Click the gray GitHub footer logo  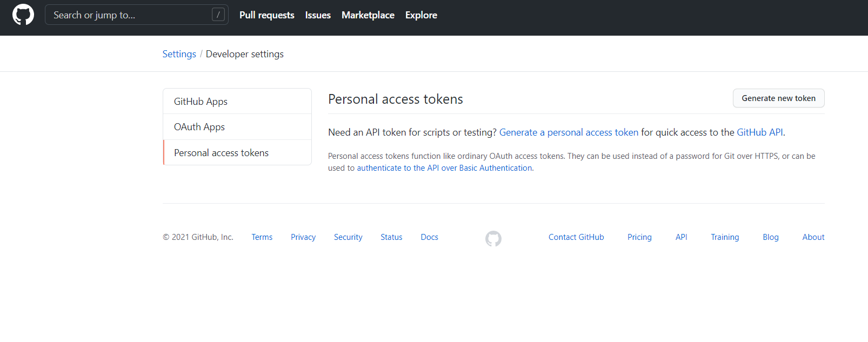pos(493,238)
